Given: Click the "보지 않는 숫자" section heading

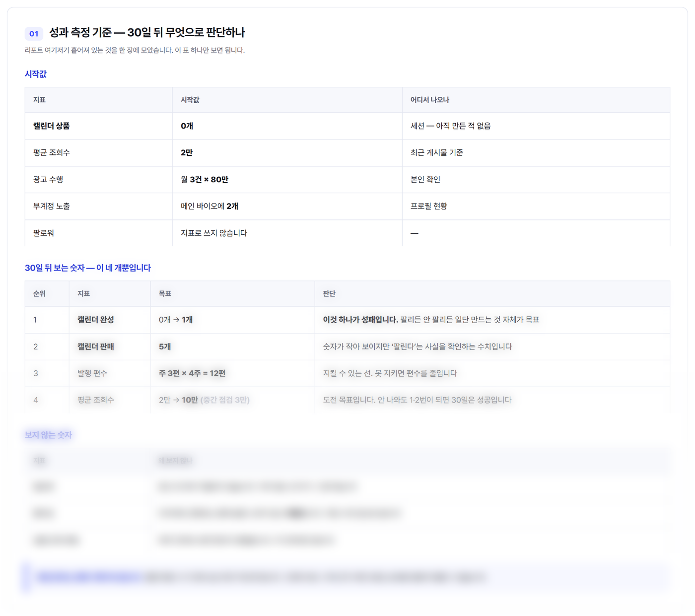Looking at the screenshot, I should coord(49,435).
